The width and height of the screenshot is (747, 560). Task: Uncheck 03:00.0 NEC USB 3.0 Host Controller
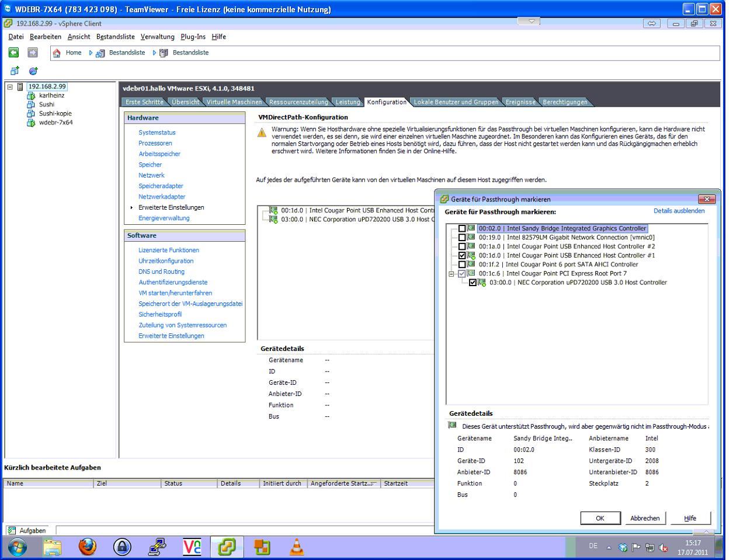[x=473, y=283]
